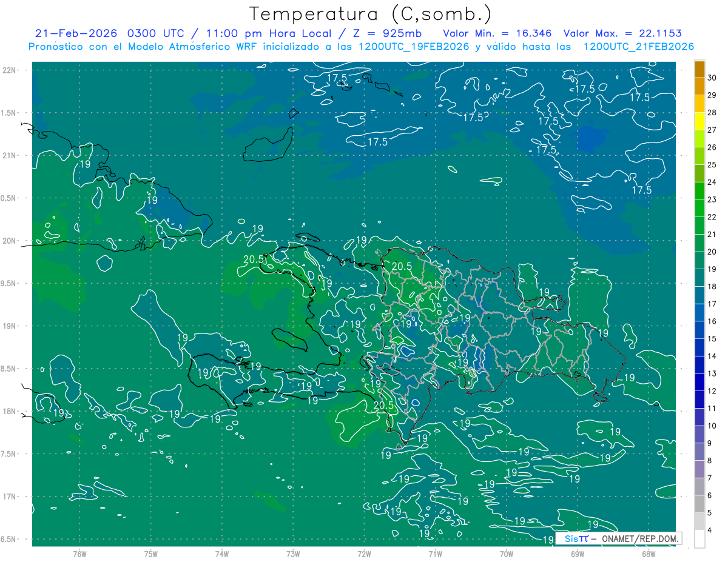Click the "0300 UTC" time text
This screenshot has width=728, height=562.
(158, 33)
